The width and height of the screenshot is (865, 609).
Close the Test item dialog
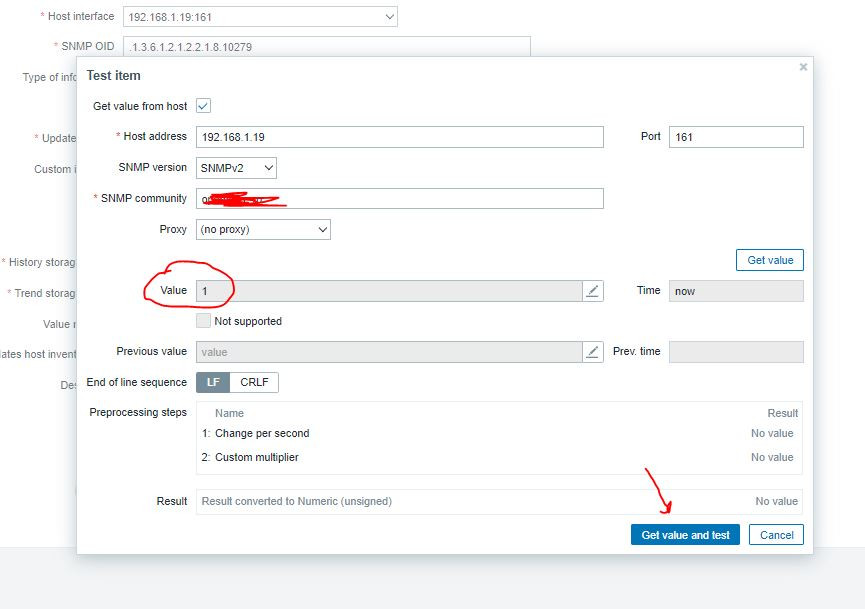pos(803,67)
